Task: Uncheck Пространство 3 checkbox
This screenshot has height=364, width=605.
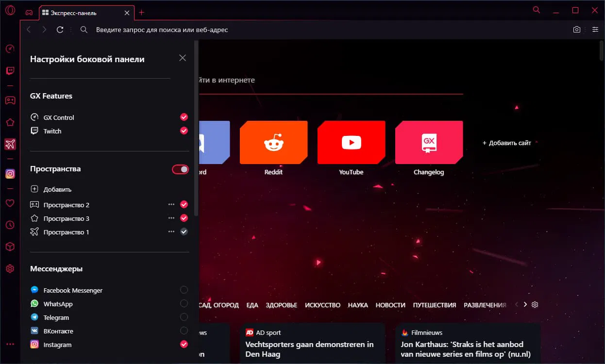Action: coord(184,218)
